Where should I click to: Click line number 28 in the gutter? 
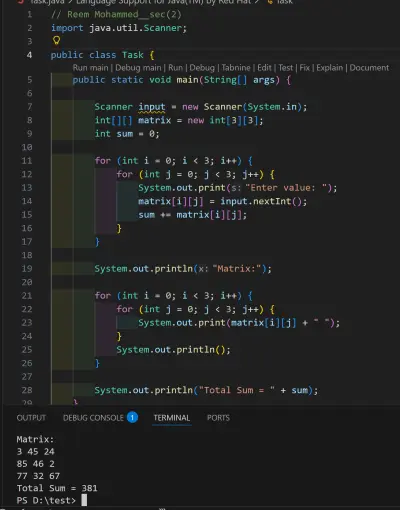27,390
